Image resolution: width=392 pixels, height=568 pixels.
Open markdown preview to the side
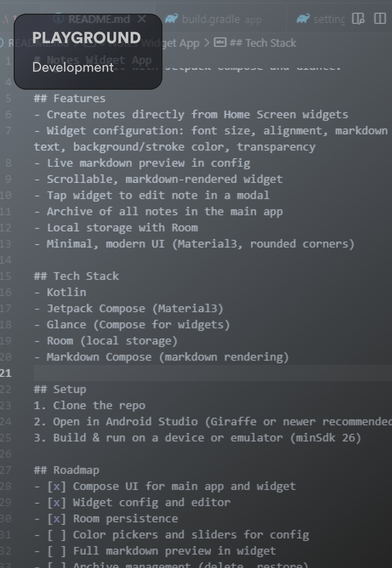[358, 19]
